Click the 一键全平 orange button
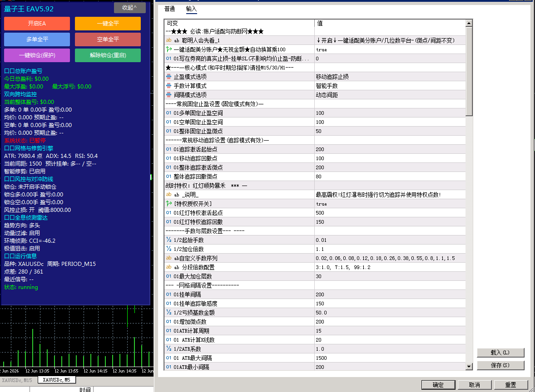The image size is (535, 392). (x=108, y=24)
